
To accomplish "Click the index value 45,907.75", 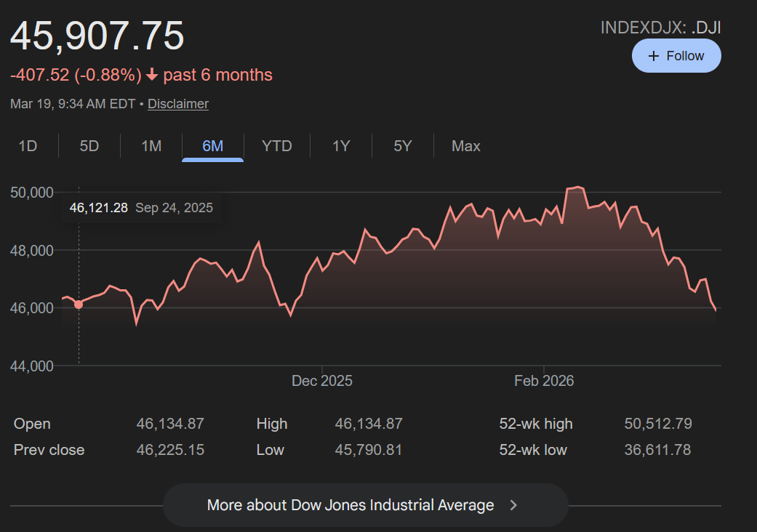I will click(97, 36).
